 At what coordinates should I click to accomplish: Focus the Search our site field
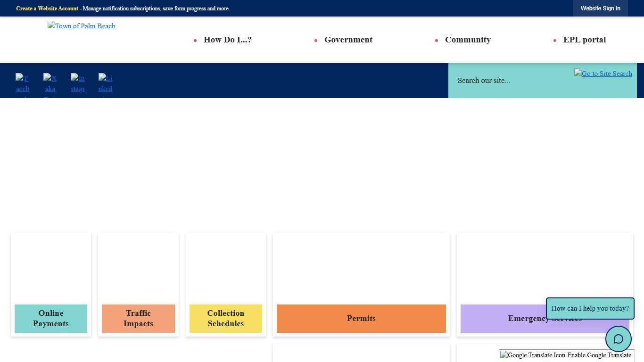509,81
